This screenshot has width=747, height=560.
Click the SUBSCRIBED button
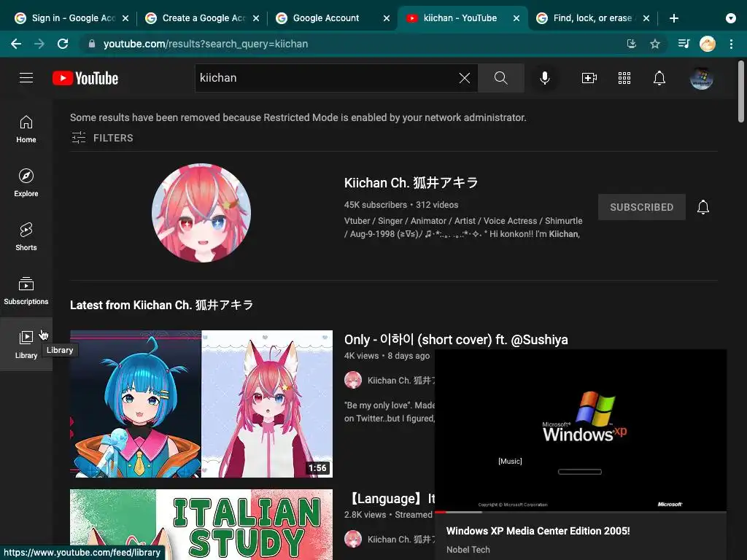pyautogui.click(x=642, y=207)
